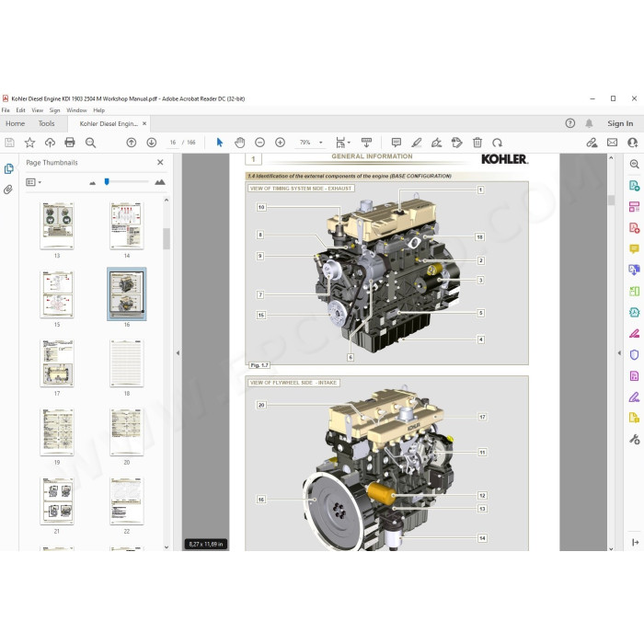The image size is (644, 644).
Task: Zoom out with minus icon
Action: coord(259,143)
